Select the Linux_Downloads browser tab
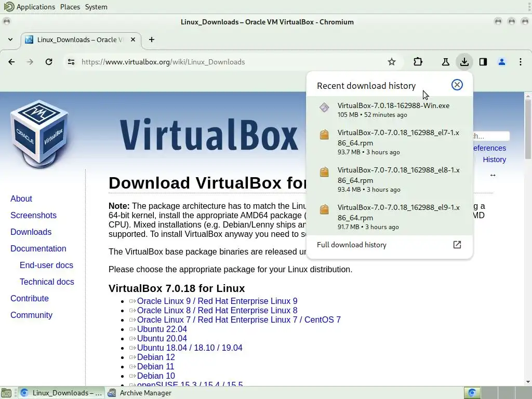The width and height of the screenshot is (532, 399). (82, 39)
